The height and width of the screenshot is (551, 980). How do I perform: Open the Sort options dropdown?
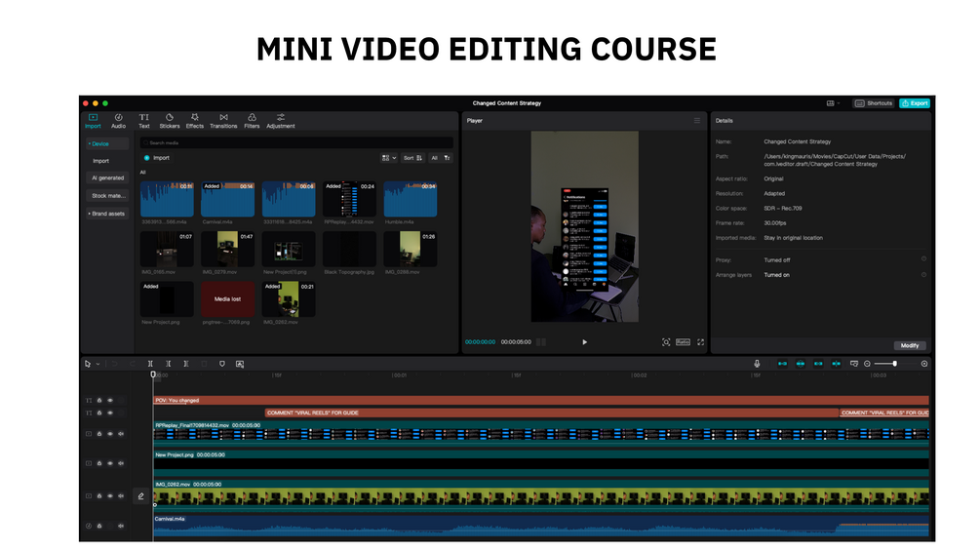pos(412,158)
